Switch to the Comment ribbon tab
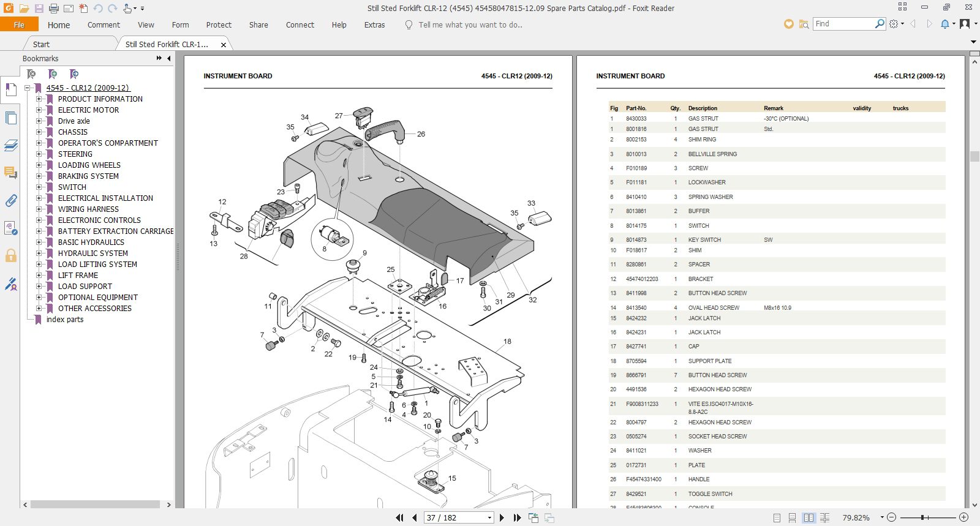Image resolution: width=980 pixels, height=526 pixels. click(x=104, y=24)
